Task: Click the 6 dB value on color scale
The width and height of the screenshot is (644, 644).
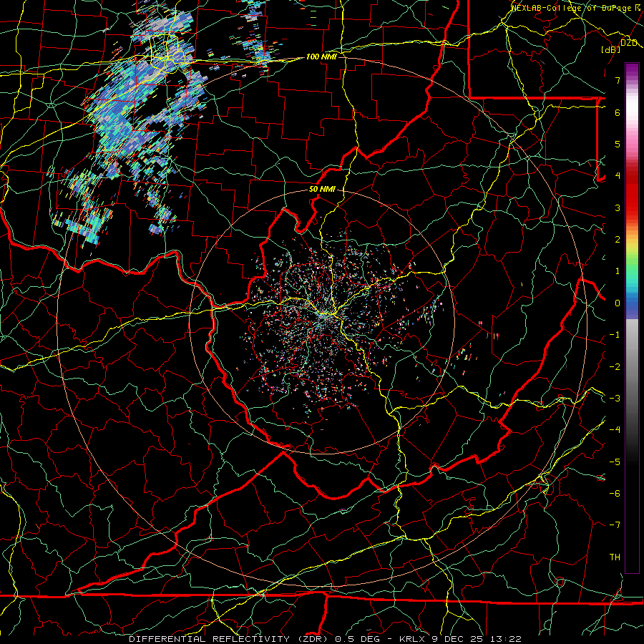Action: pyautogui.click(x=618, y=112)
